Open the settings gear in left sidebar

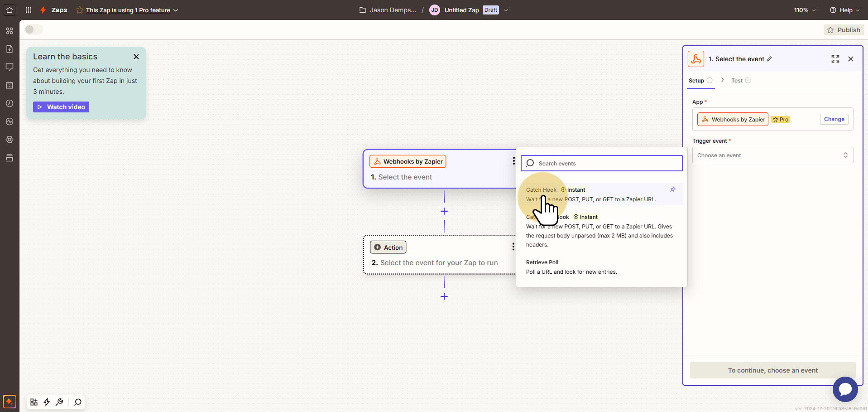[10, 140]
